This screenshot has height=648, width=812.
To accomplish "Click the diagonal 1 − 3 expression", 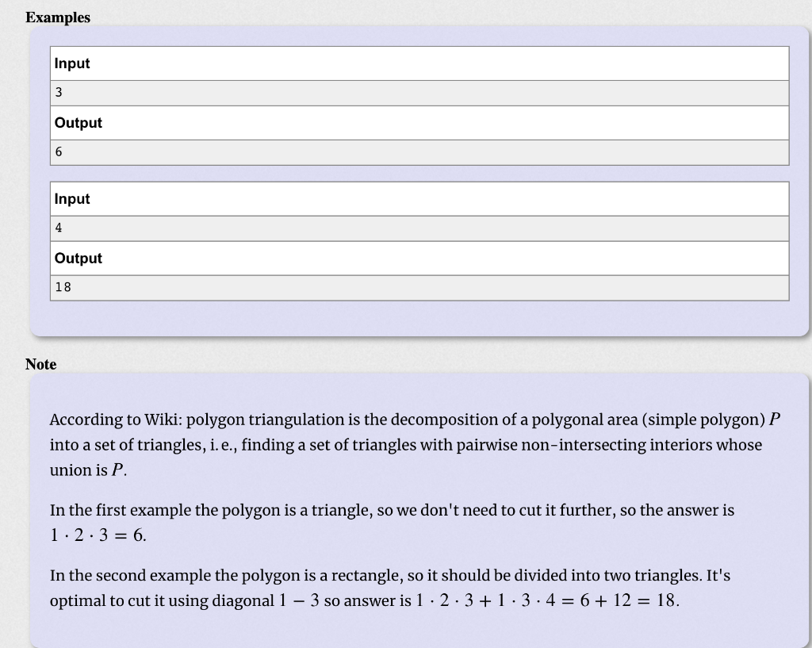I will (x=299, y=600).
